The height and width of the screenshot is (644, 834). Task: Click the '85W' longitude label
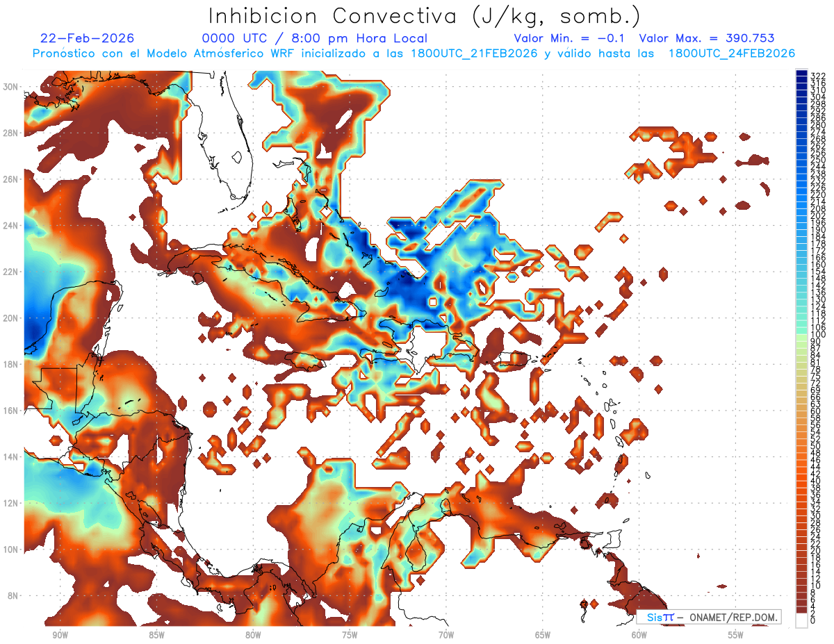point(156,635)
